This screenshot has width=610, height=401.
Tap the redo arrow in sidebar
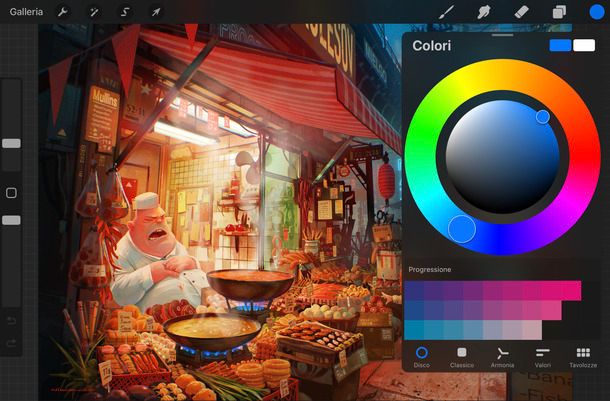point(11,343)
